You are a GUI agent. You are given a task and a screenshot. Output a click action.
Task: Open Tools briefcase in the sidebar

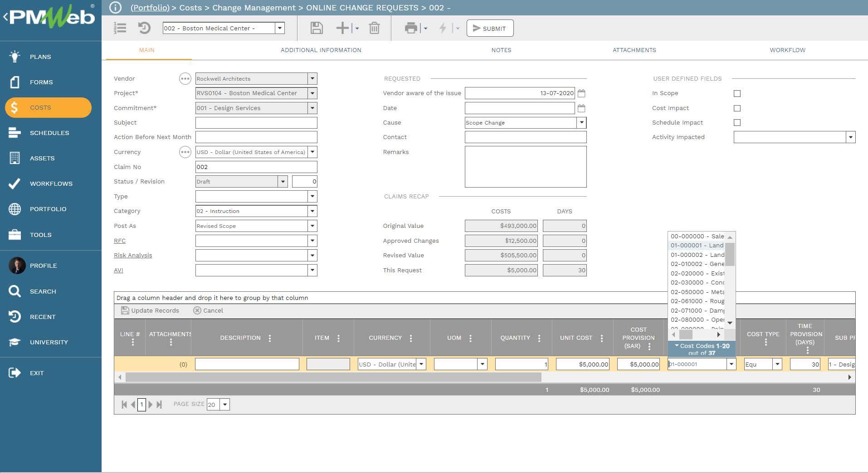tap(40, 235)
